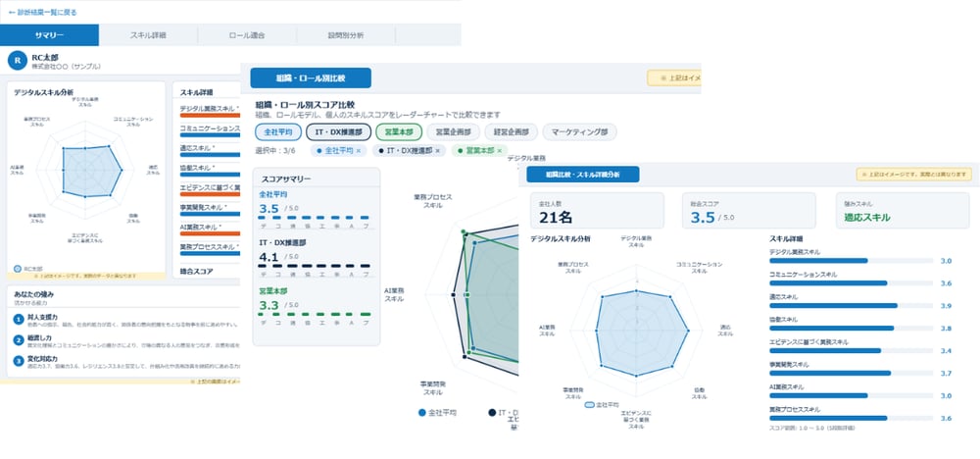Open the 設問別分析 tab
The height and width of the screenshot is (459, 980).
coord(346,35)
